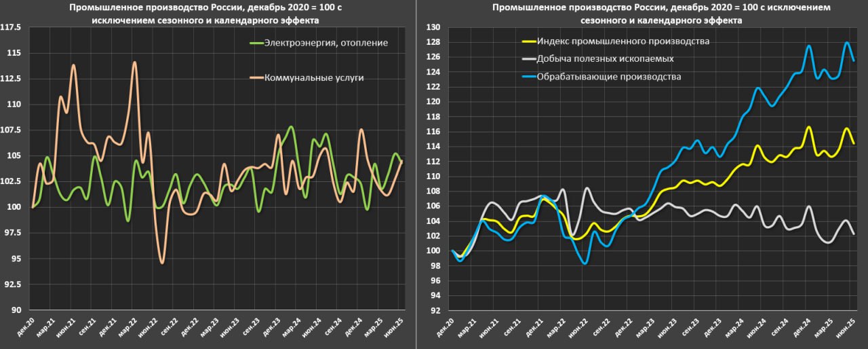Image resolution: width=868 pixels, height=349 pixels.
Task: Select 'Обрабатывающие производства' legend label
Action: tap(608, 76)
